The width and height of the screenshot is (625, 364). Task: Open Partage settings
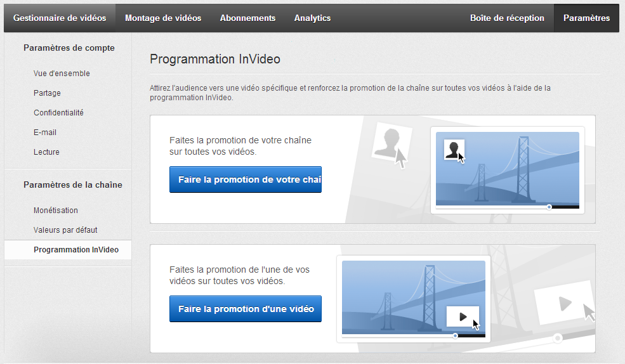coord(47,93)
